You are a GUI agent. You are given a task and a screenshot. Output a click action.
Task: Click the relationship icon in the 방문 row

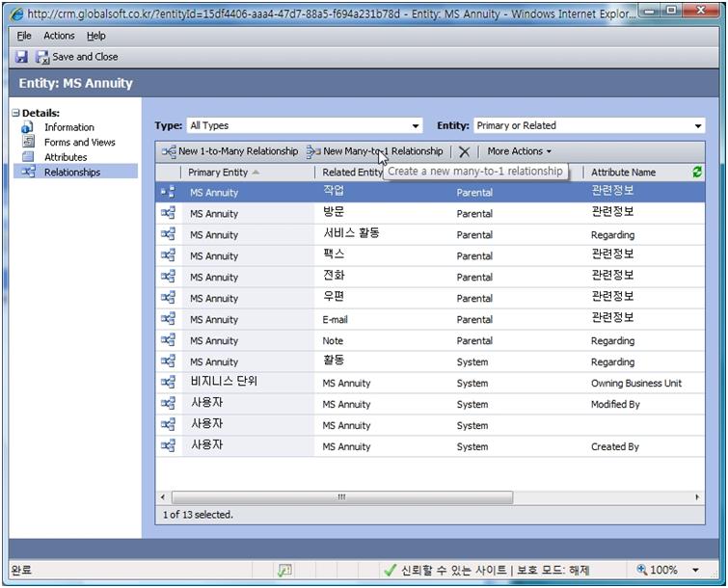tap(168, 213)
